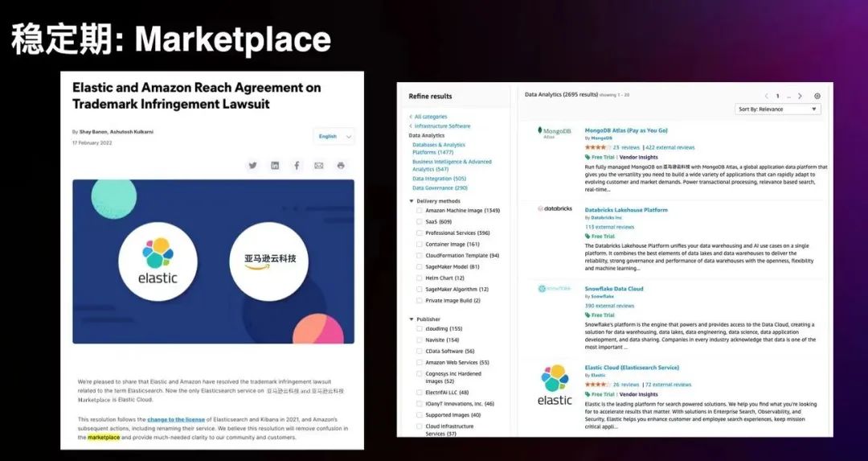View 422 external reviews for MongoDB Atlas
Viewport: 868px width, 461px height.
tap(669, 147)
